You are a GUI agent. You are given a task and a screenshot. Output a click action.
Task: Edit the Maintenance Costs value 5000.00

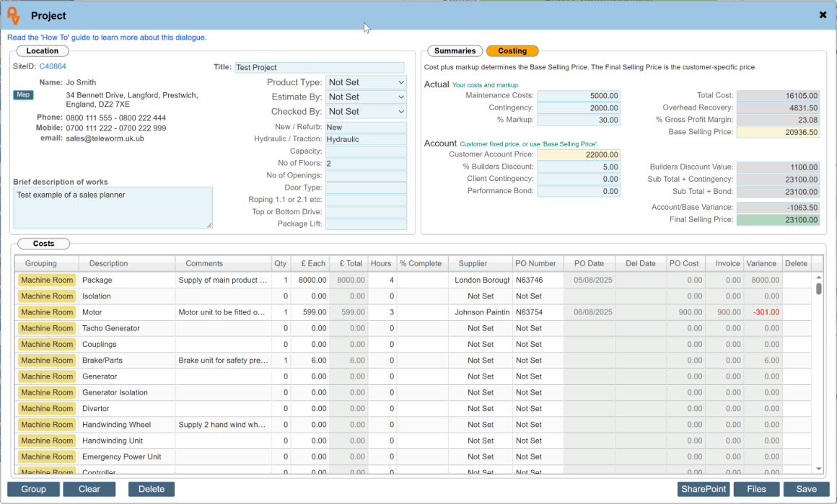(x=579, y=95)
